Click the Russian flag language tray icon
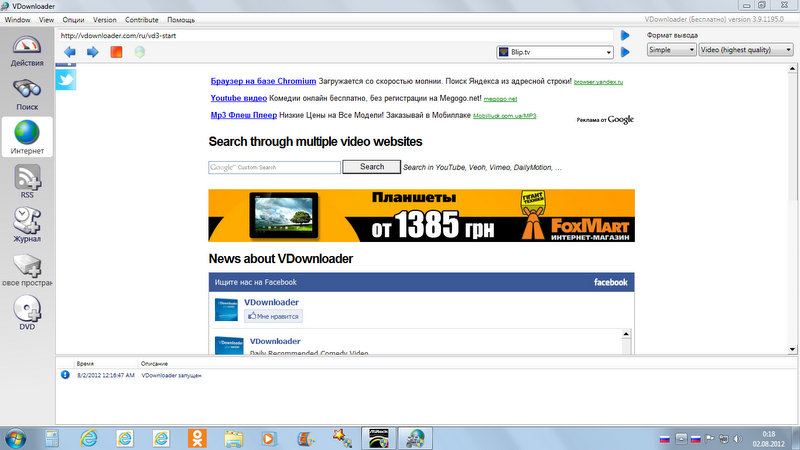 point(664,439)
